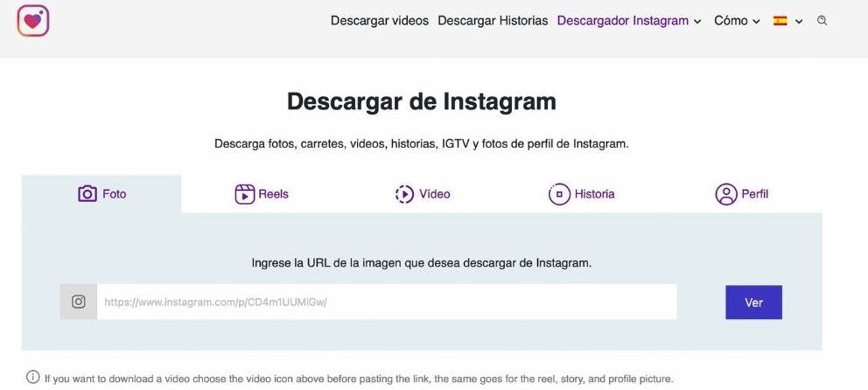
Task: Click the info icon near the note
Action: pos(32,377)
